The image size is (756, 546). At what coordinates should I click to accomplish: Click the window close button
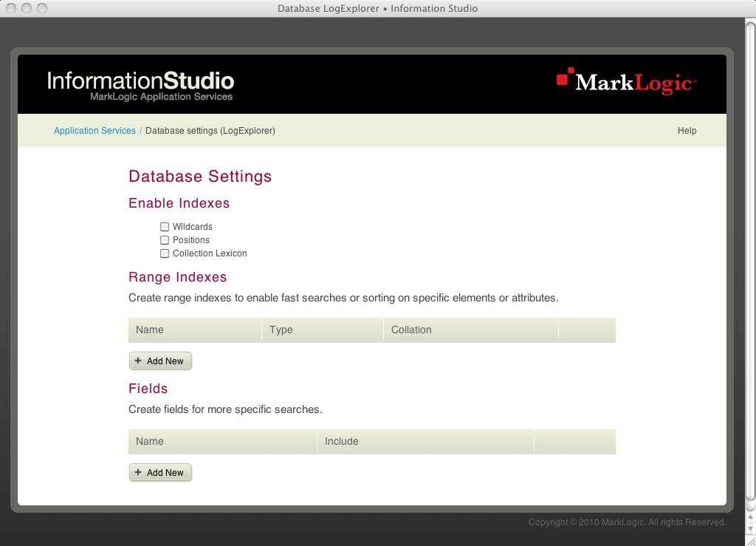11,8
